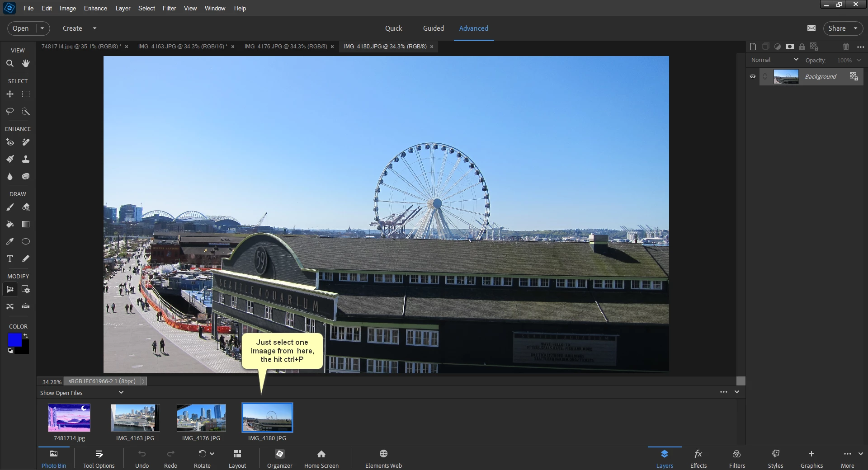Switch to Quick mode tab
This screenshot has width=868, height=470.
[x=393, y=28]
